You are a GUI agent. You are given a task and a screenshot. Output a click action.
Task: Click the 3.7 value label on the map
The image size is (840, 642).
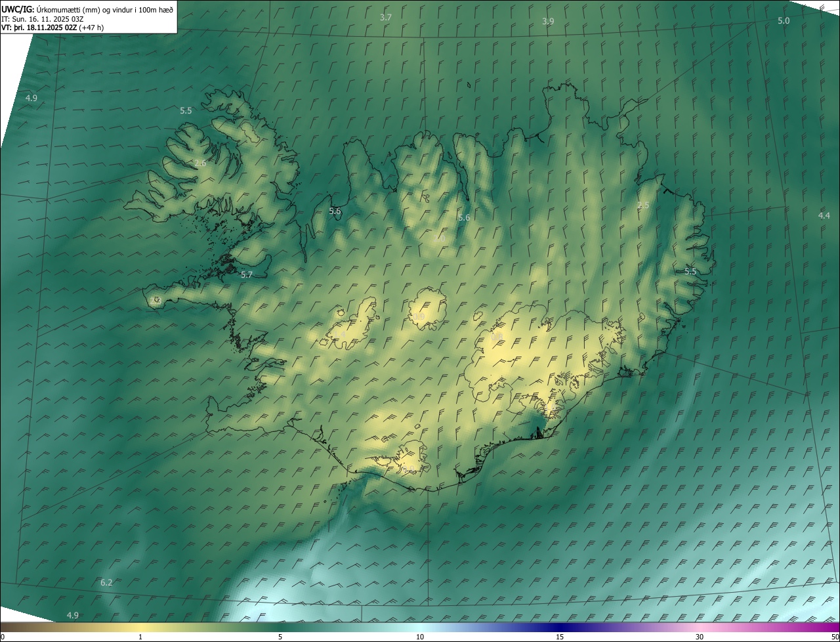tap(386, 17)
